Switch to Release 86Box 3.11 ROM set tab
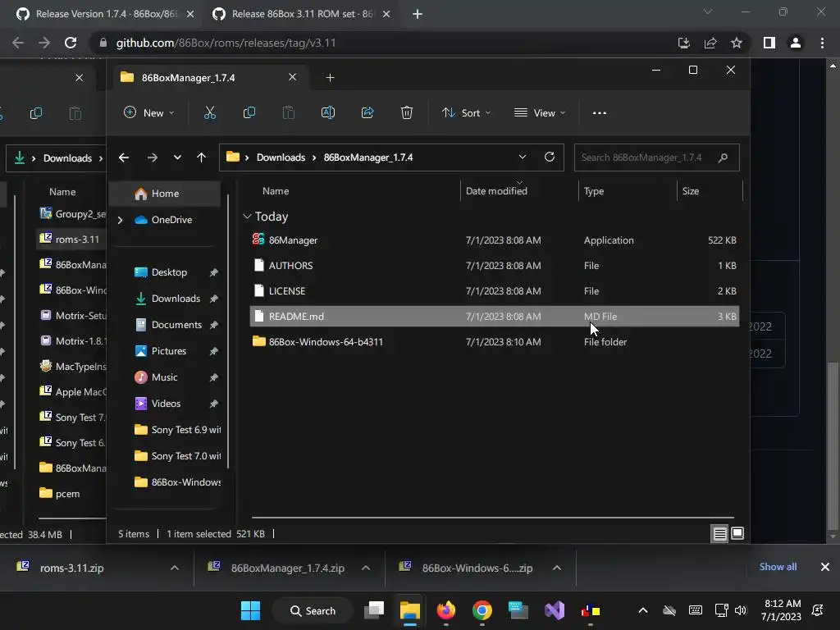The image size is (840, 630). click(302, 14)
